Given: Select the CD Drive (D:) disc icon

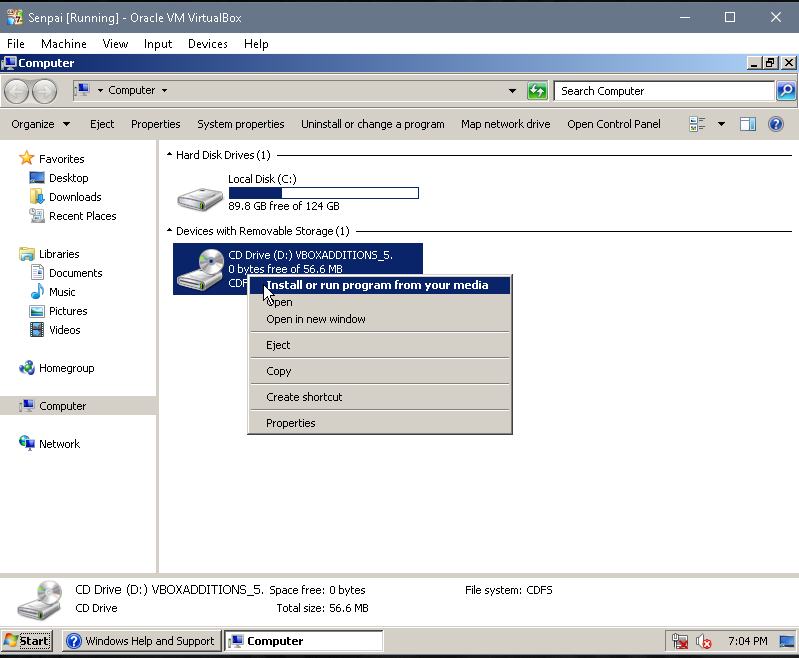Looking at the screenshot, I should (200, 270).
